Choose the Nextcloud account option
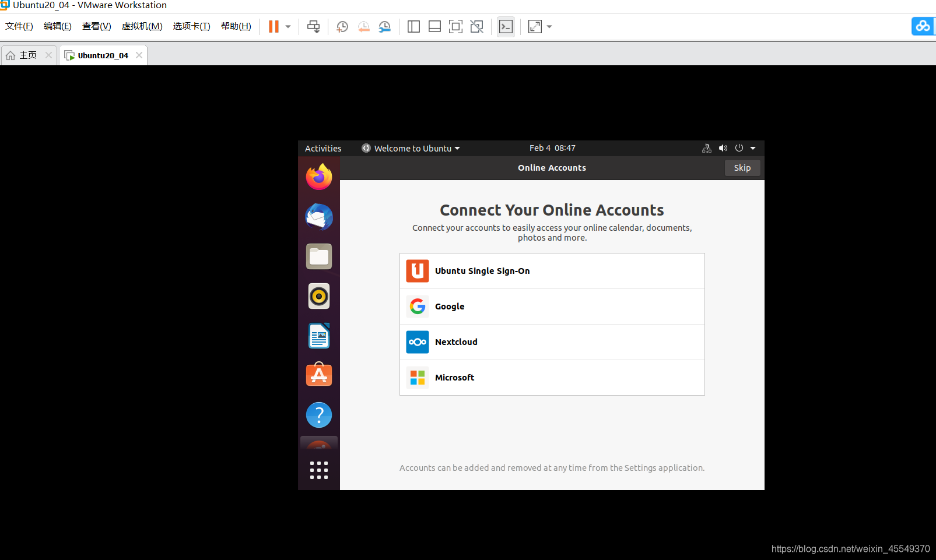The height and width of the screenshot is (560, 936). click(552, 342)
